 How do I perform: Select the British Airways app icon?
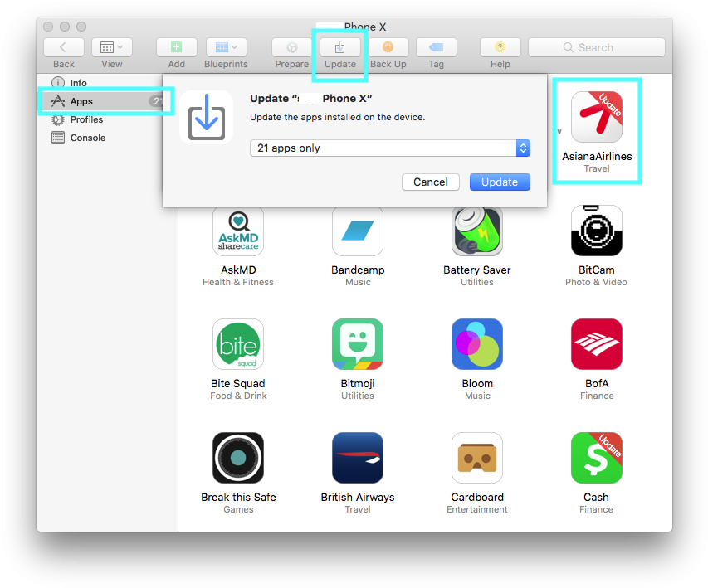(x=358, y=458)
